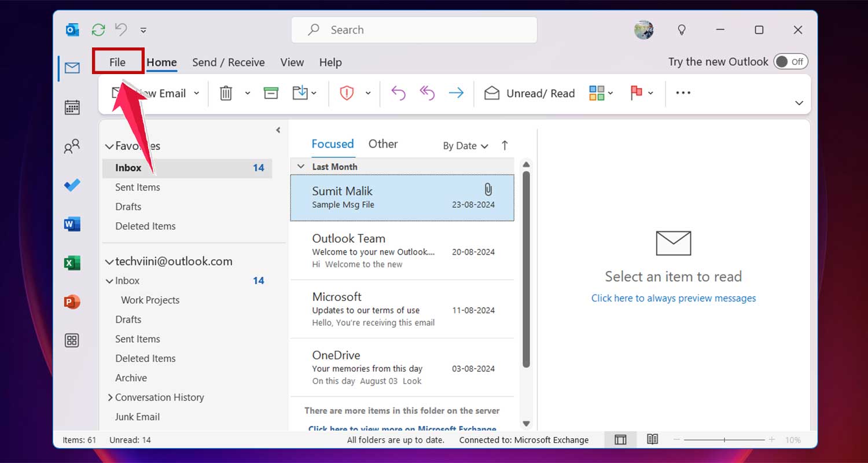This screenshot has width=868, height=463.
Task: Select the Archive toolbar icon
Action: [270, 93]
